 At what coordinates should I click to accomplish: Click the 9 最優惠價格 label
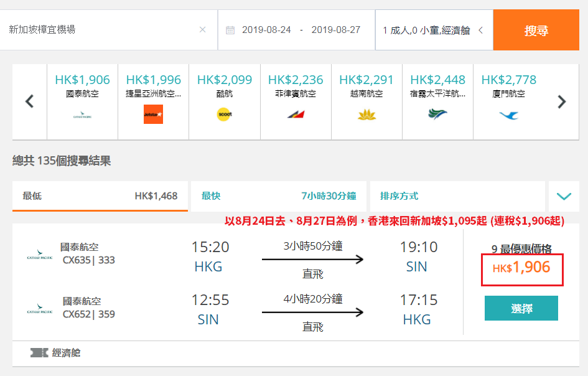pyautogui.click(x=521, y=249)
